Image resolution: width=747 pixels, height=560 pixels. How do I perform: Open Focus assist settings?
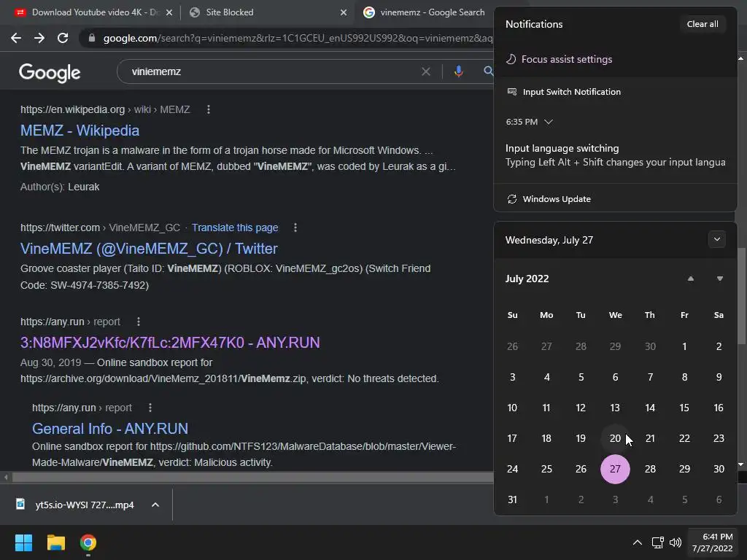pyautogui.click(x=560, y=59)
